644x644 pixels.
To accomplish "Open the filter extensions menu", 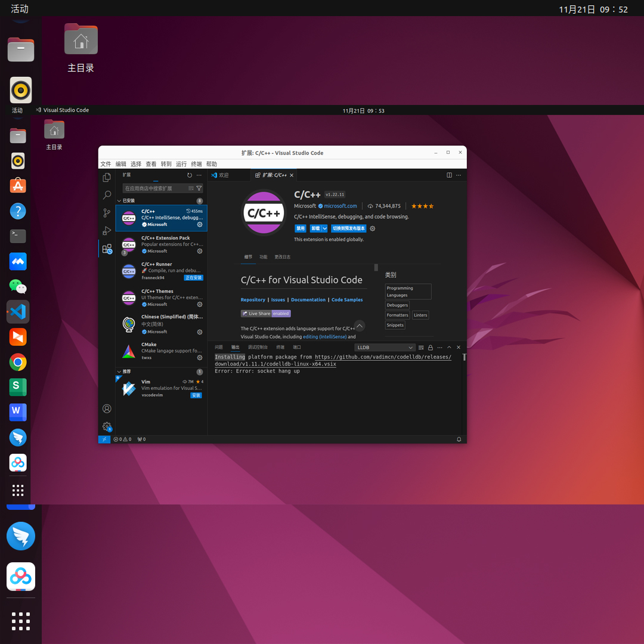I will (x=199, y=188).
